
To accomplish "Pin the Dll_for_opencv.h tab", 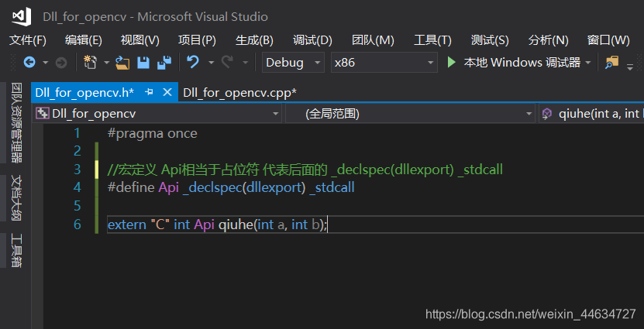I will tap(150, 92).
